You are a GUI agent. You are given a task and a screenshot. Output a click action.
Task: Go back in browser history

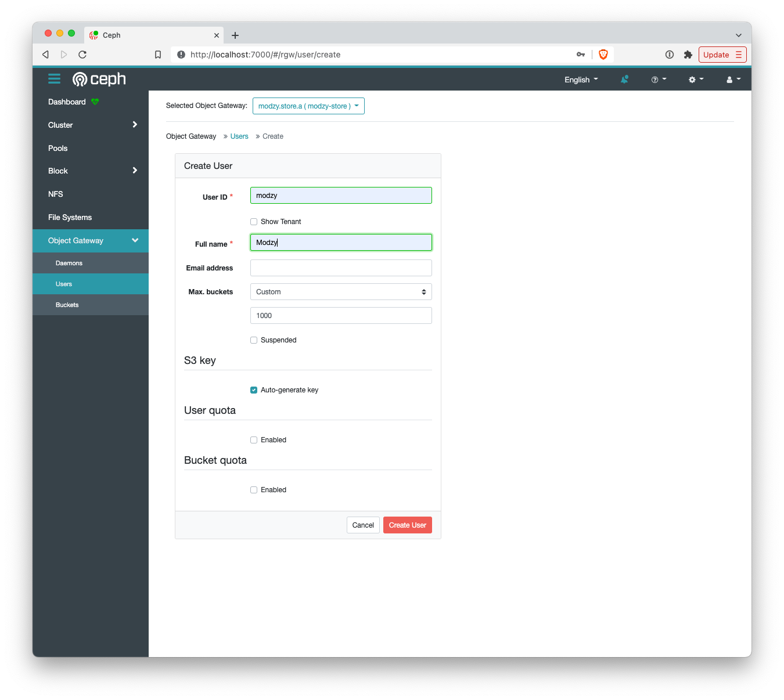click(45, 55)
